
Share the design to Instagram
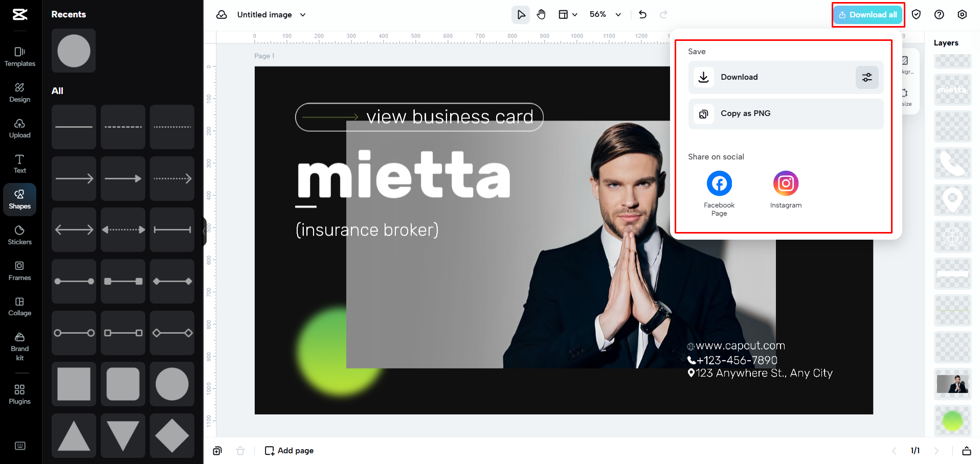tap(785, 183)
